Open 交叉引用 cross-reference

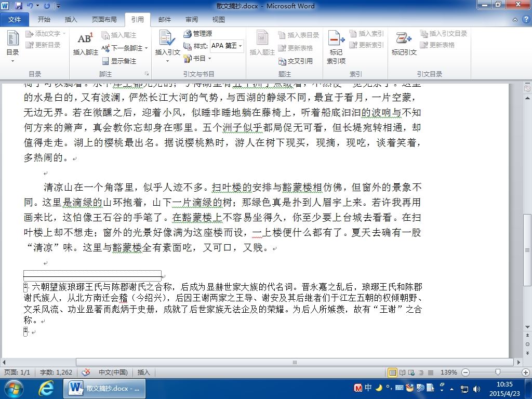(296, 61)
